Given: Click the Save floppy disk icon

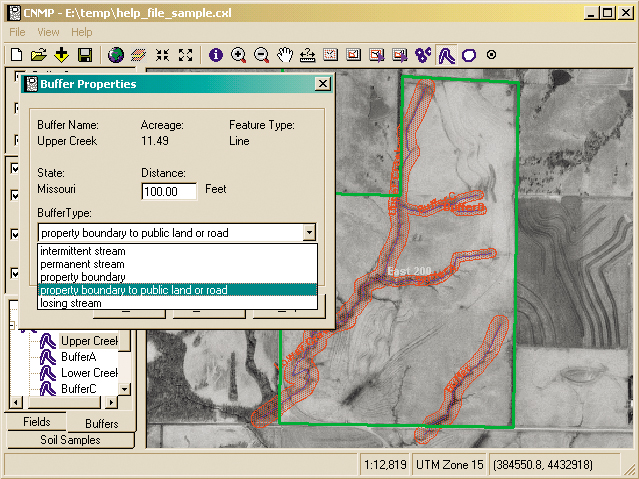Looking at the screenshot, I should point(85,55).
